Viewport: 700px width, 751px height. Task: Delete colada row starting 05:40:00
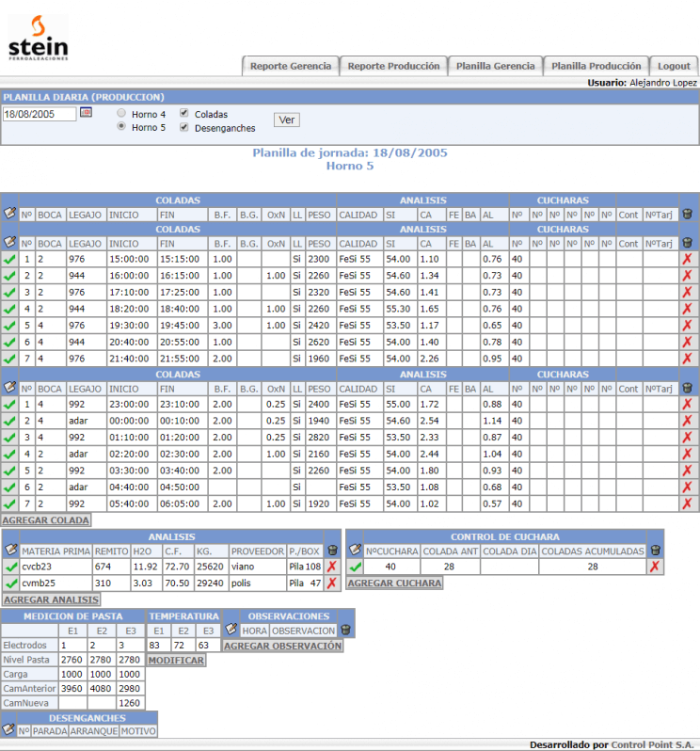[x=687, y=503]
